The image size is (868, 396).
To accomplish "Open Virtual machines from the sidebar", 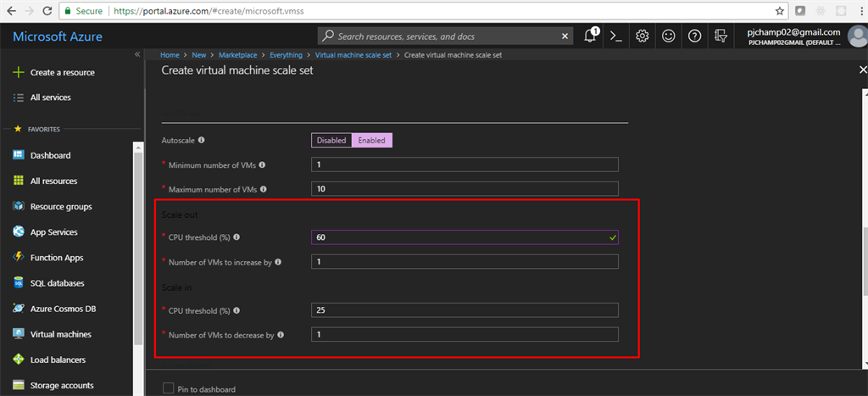I will coord(61,334).
